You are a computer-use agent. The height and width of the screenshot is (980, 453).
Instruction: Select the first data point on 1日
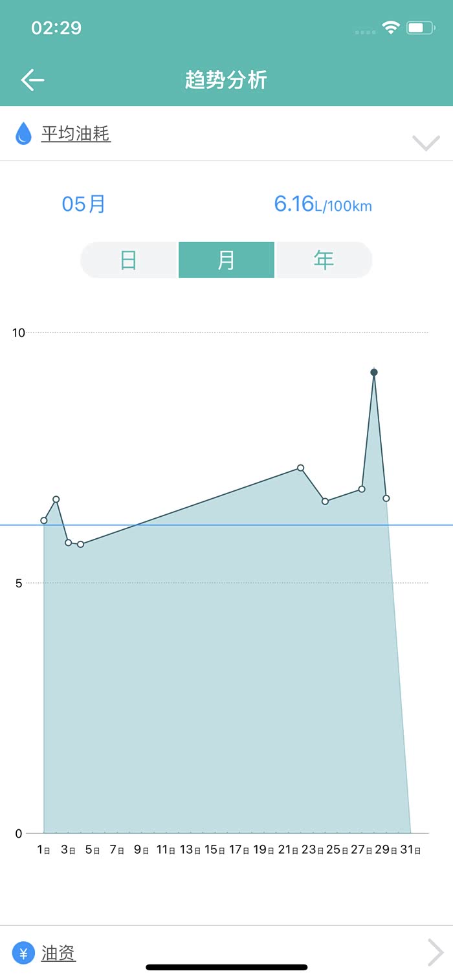point(44,520)
